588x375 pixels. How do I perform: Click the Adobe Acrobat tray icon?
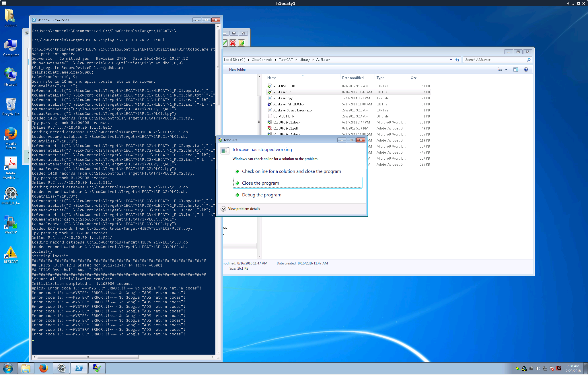pos(559,368)
